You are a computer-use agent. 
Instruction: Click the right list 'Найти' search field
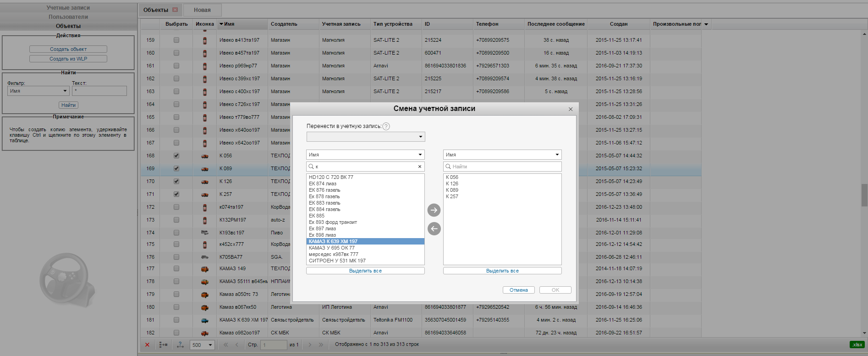[502, 167]
